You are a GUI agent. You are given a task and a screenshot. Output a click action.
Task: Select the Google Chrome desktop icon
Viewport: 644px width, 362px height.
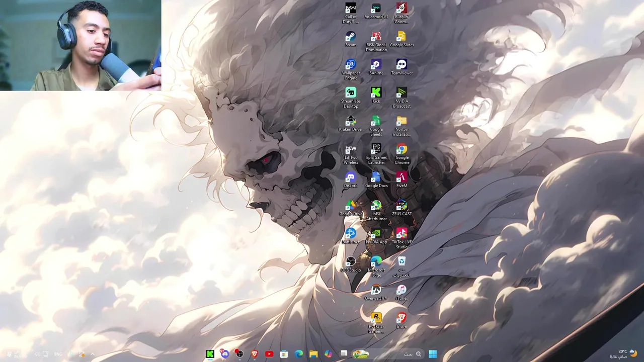click(401, 154)
